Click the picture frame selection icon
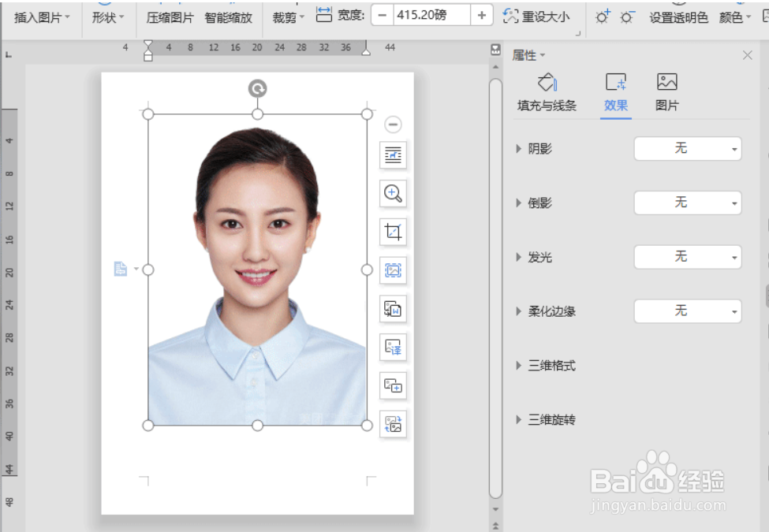The height and width of the screenshot is (532, 769). [393, 270]
